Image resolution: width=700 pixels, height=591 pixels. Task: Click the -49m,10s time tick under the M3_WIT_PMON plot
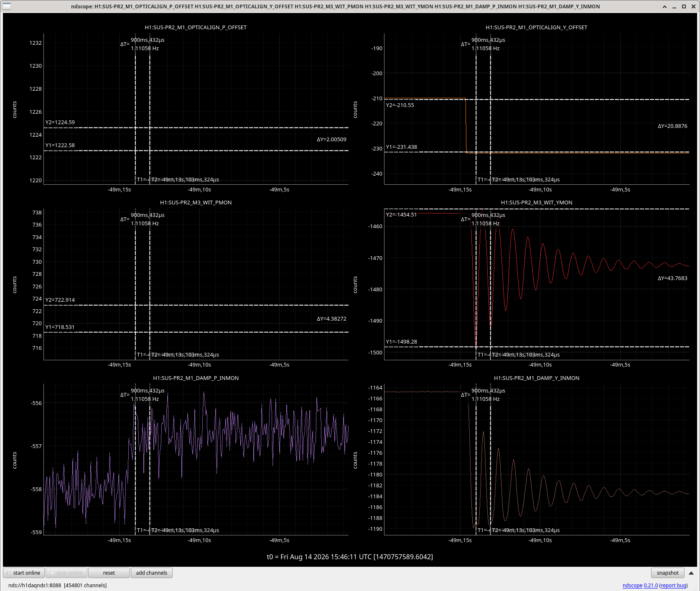199,365
